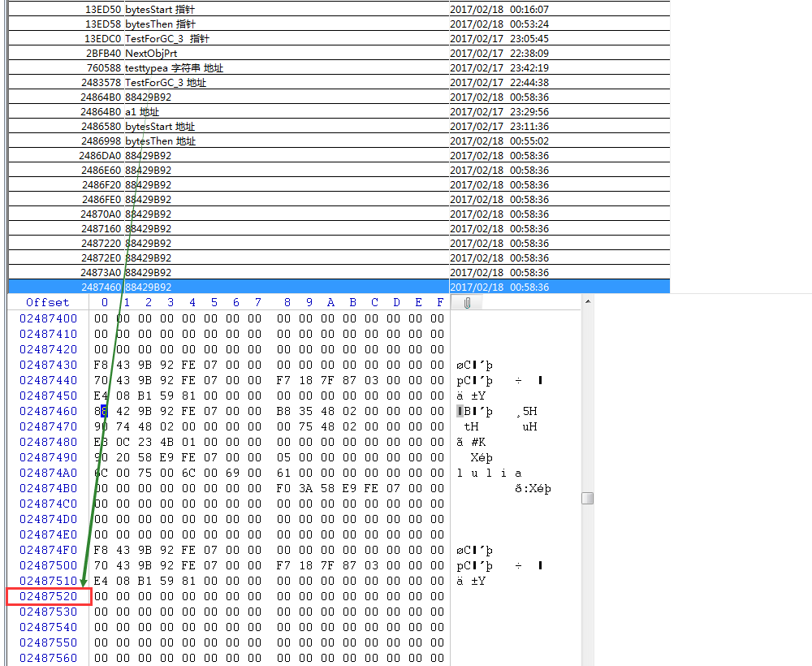Screen dimensions: 812x666
Task: Click byte B8 in row 02487460
Action: [x=283, y=411]
